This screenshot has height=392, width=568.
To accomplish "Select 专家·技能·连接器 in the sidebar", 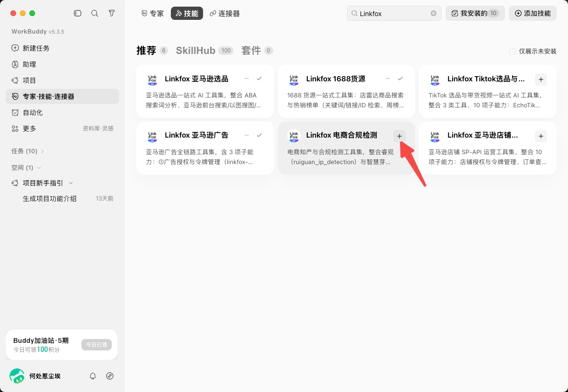I will [62, 96].
